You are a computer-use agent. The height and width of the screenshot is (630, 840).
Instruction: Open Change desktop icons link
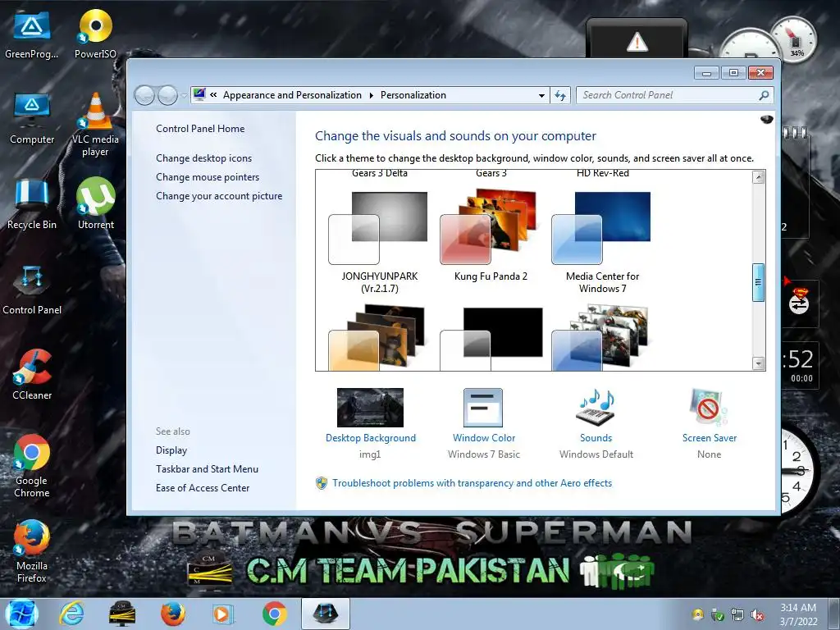tap(203, 158)
